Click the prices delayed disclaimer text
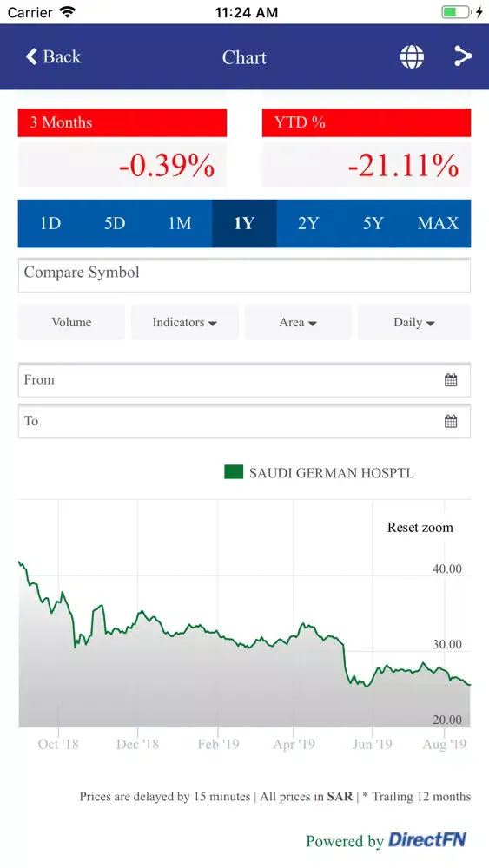Viewport: 489px width, 868px height. [x=275, y=797]
